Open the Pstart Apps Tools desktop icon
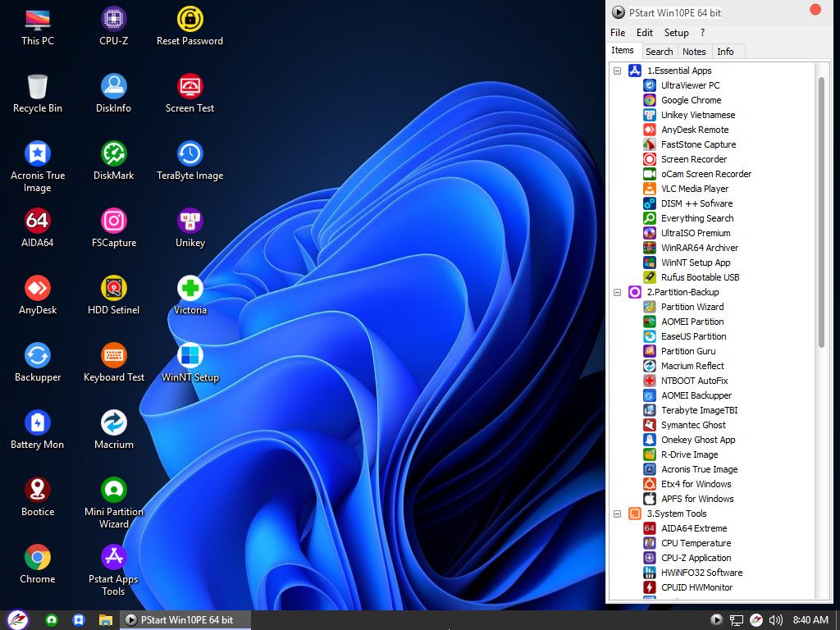Image resolution: width=840 pixels, height=630 pixels. coord(113,571)
